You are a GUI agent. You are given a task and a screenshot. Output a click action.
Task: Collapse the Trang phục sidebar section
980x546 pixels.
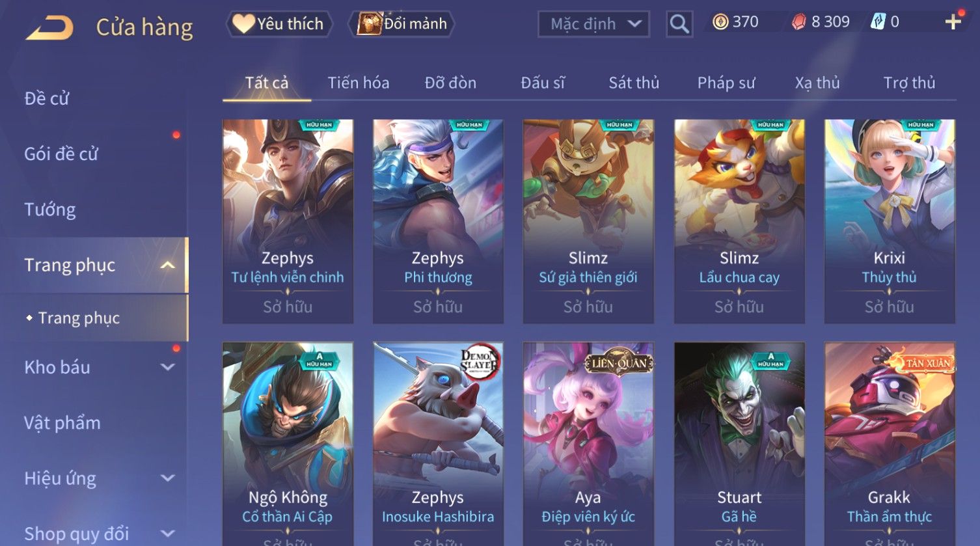click(x=167, y=265)
